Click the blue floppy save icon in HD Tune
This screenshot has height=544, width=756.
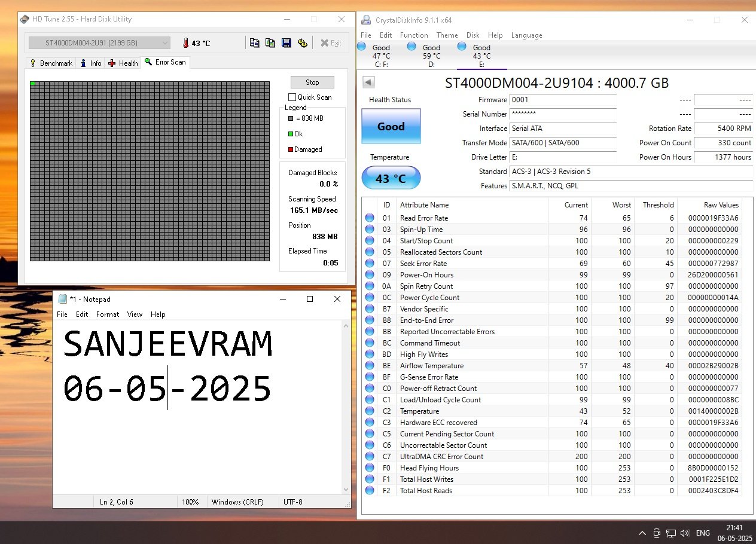tap(286, 43)
